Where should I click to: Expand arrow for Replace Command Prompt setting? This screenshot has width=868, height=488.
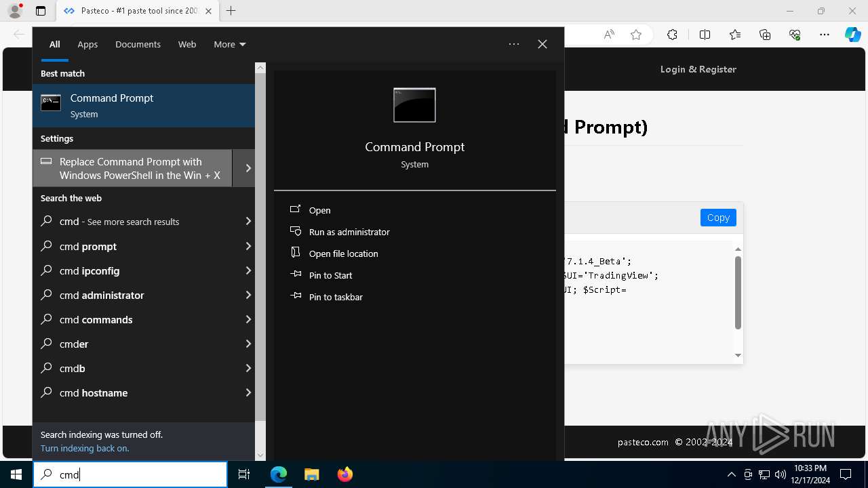(x=248, y=168)
